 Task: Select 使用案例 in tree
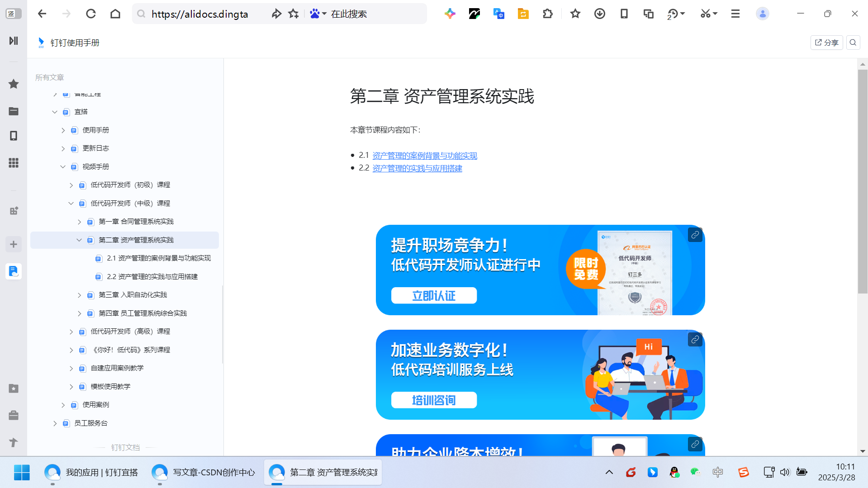95,405
